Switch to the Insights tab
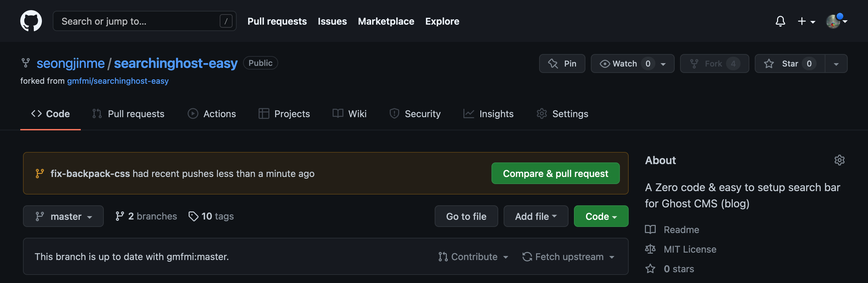Viewport: 868px width, 283px height. tap(488, 114)
